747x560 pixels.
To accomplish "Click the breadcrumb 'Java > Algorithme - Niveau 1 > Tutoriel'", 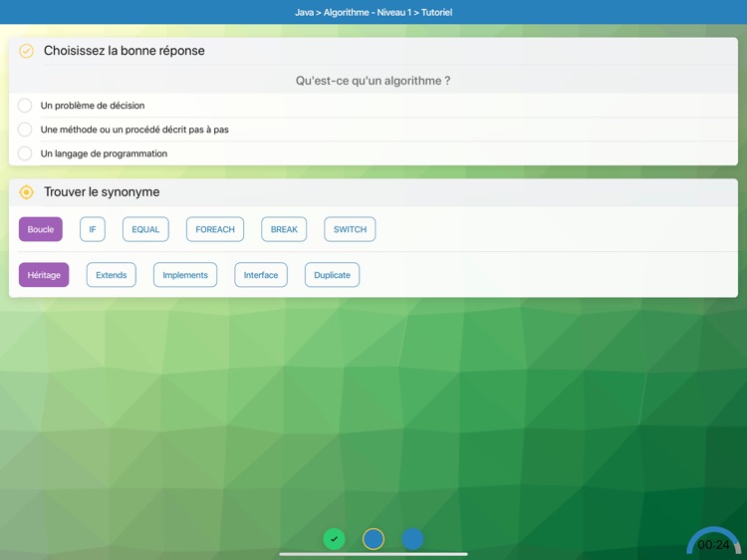I will click(373, 12).
